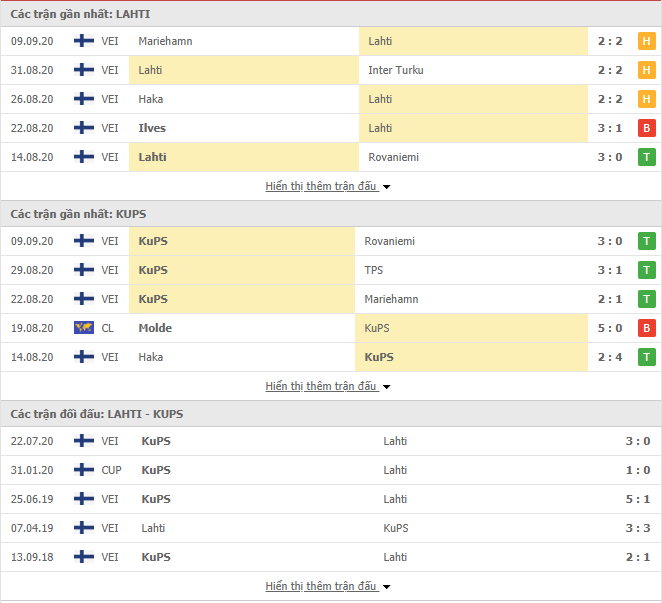
Task: Expand more matches under KuPS recent games
Action: click(x=328, y=386)
